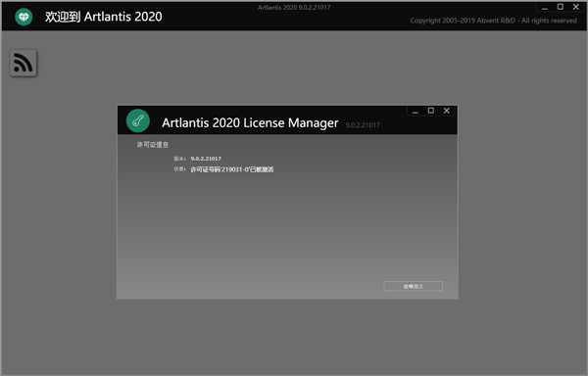
Task: Click the 欢迎到 Artlantis 2020 heading
Action: pyautogui.click(x=104, y=17)
